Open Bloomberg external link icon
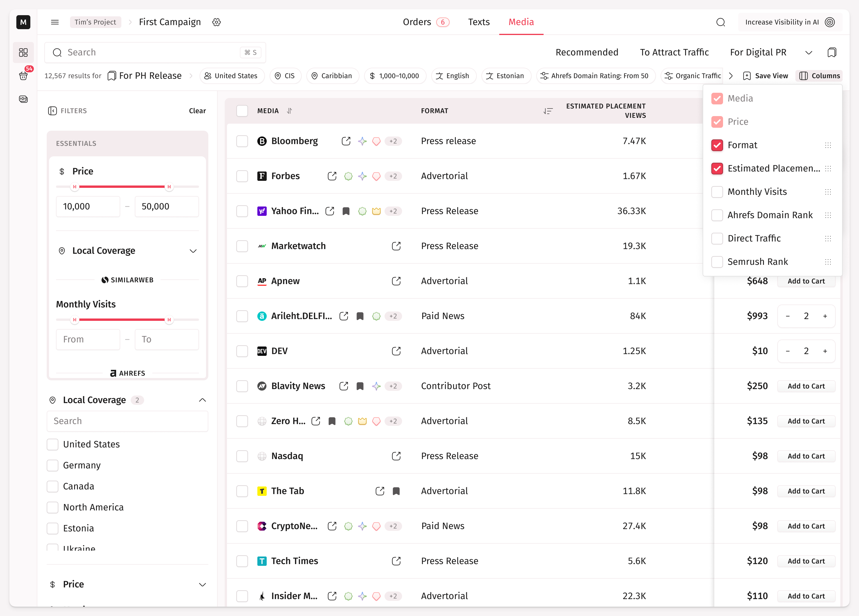The width and height of the screenshot is (859, 616). tap(346, 141)
